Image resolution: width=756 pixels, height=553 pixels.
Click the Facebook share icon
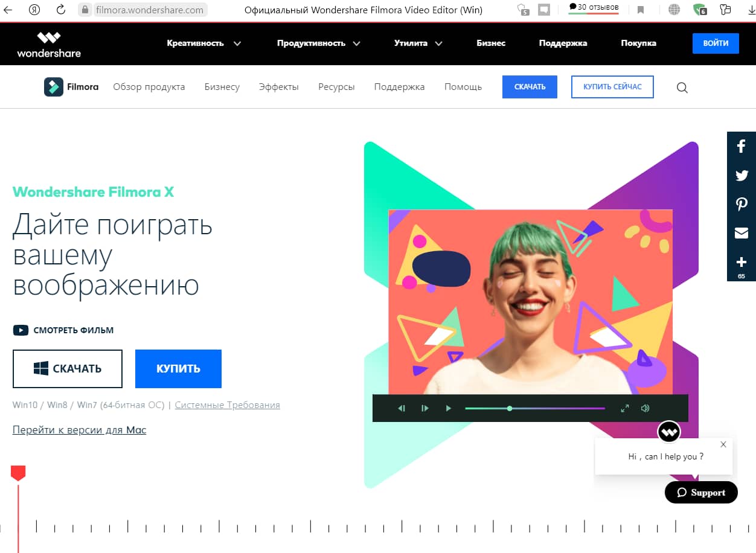click(742, 146)
